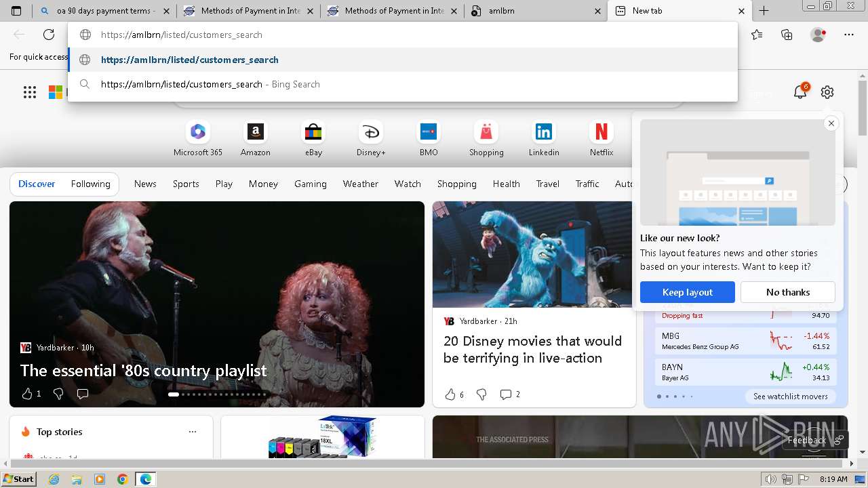The width and height of the screenshot is (868, 488).
Task: Select the amlbrn customers_search URL suggestion
Action: (x=403, y=60)
